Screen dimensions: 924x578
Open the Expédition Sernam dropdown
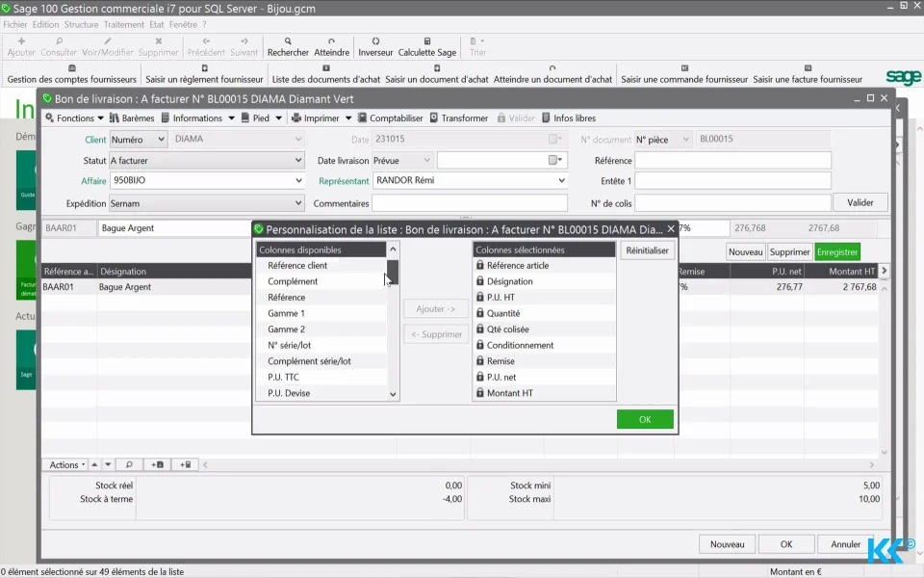(x=206, y=203)
